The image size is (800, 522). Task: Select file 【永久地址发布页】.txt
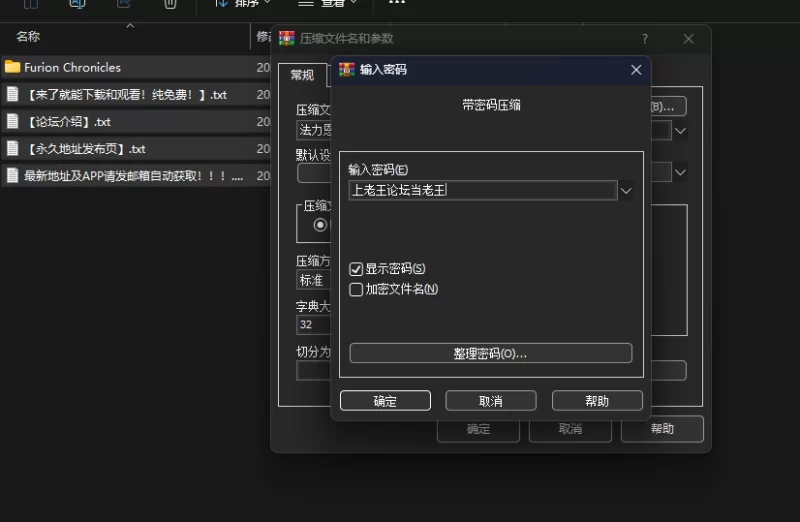click(x=87, y=148)
